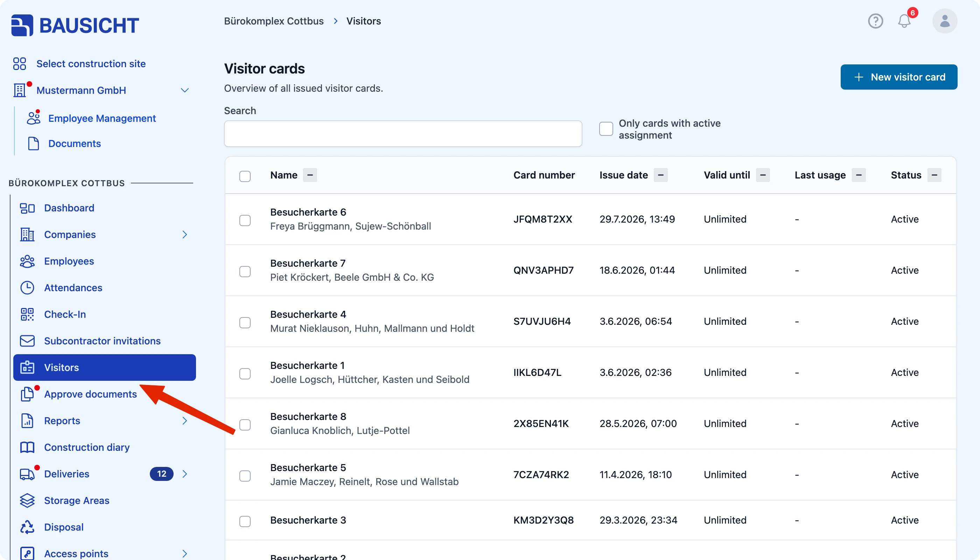Open the user profile avatar
The height and width of the screenshot is (560, 980).
(x=945, y=21)
